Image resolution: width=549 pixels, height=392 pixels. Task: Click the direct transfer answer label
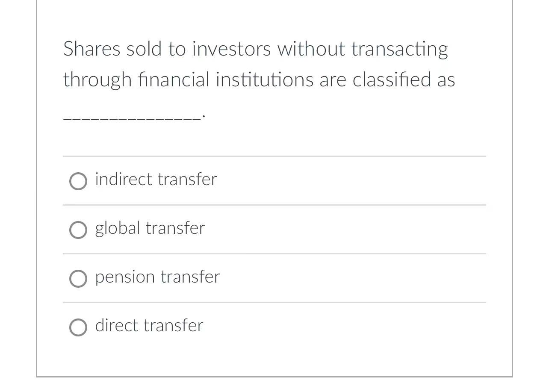(149, 325)
